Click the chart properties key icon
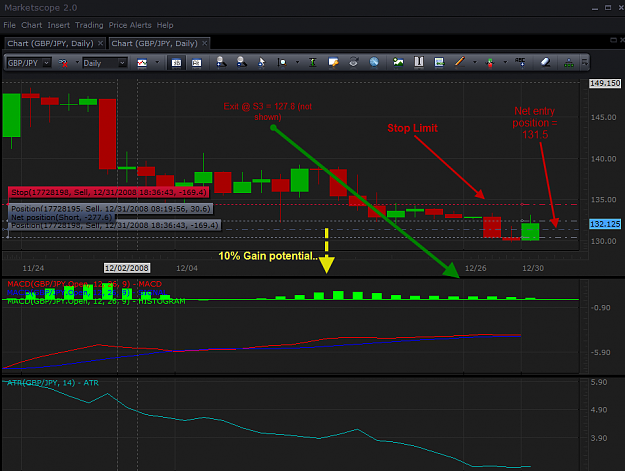Image resolution: width=625 pixels, height=471 pixels. (333, 62)
